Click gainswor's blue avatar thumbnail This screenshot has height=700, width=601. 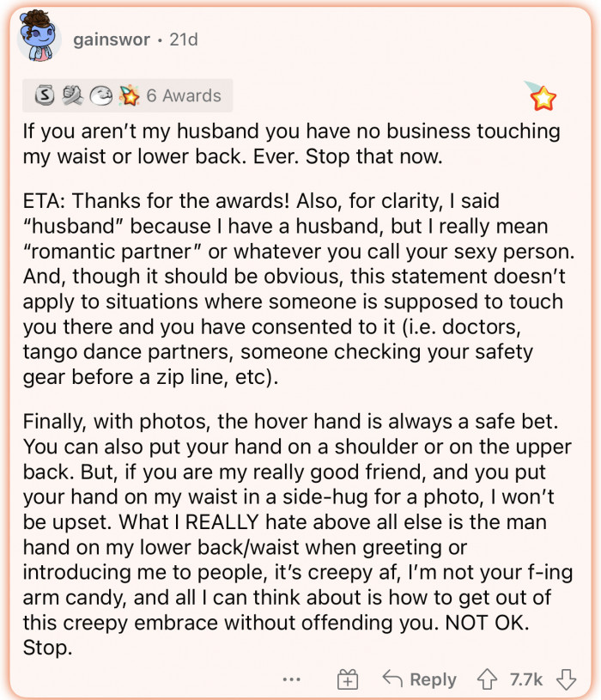39,38
